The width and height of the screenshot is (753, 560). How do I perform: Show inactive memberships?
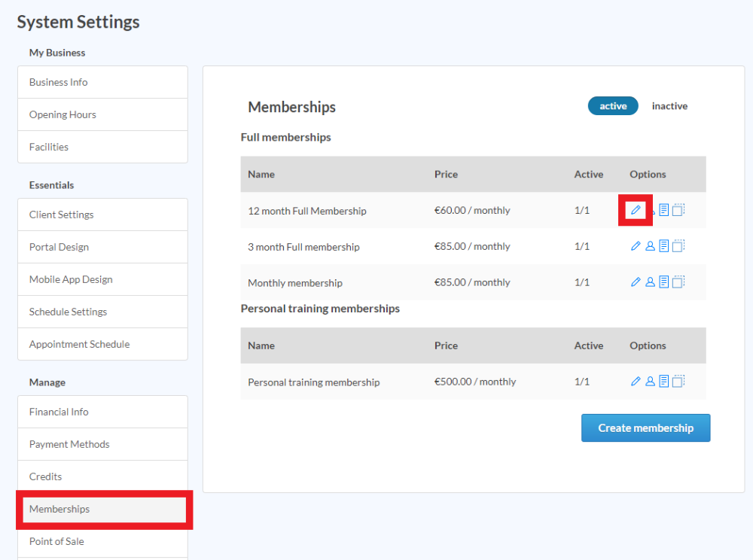point(669,106)
